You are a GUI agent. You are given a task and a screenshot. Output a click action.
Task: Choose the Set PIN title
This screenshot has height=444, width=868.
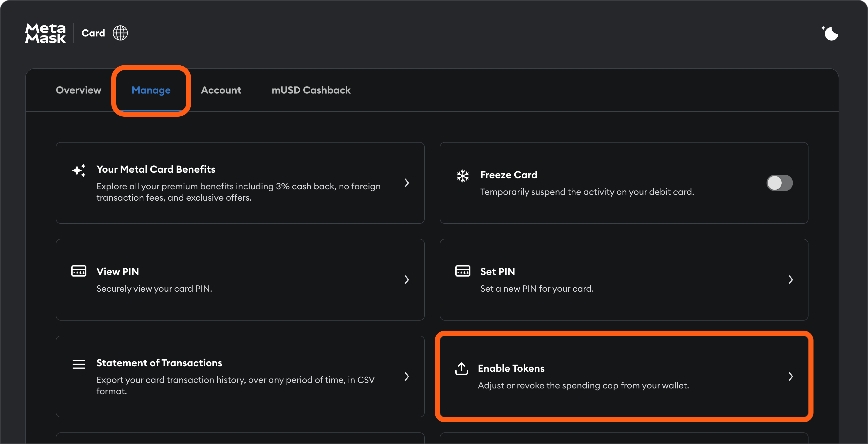coord(497,272)
